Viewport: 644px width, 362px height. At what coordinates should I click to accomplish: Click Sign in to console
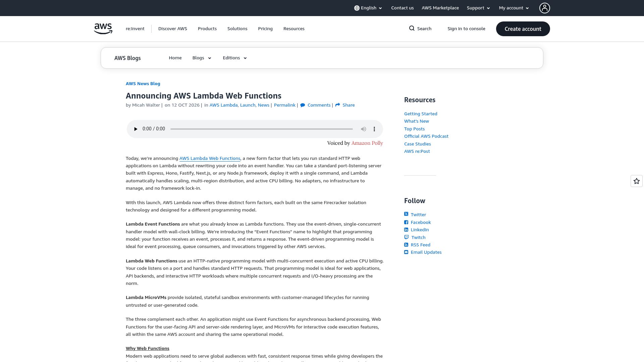(466, 29)
